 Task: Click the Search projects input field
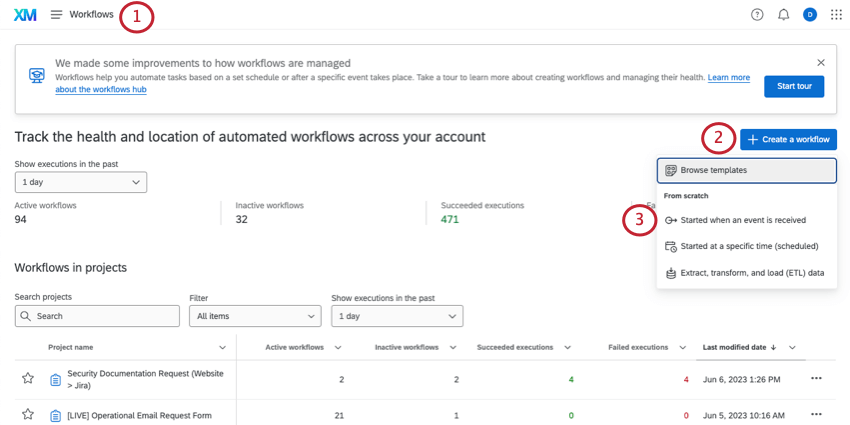click(83, 316)
